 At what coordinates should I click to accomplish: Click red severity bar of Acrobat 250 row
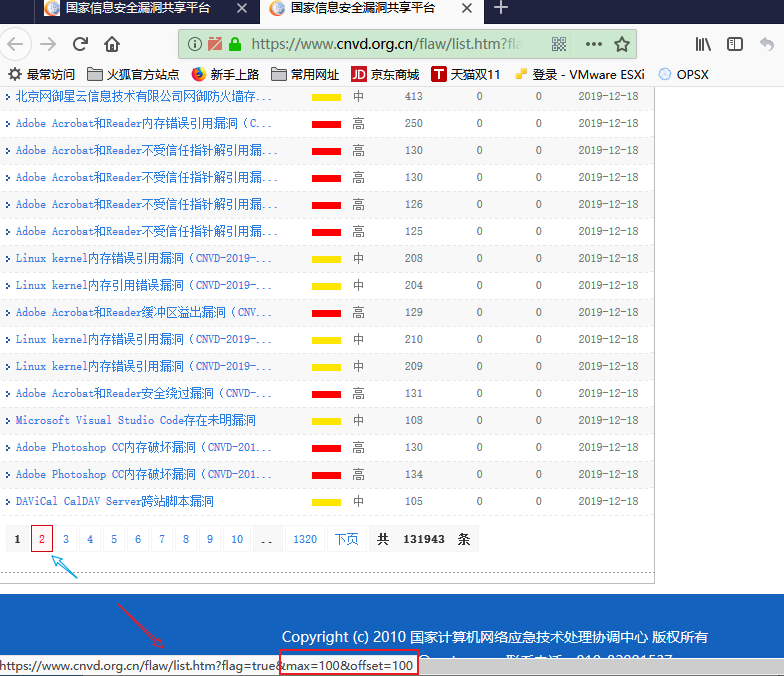click(326, 124)
